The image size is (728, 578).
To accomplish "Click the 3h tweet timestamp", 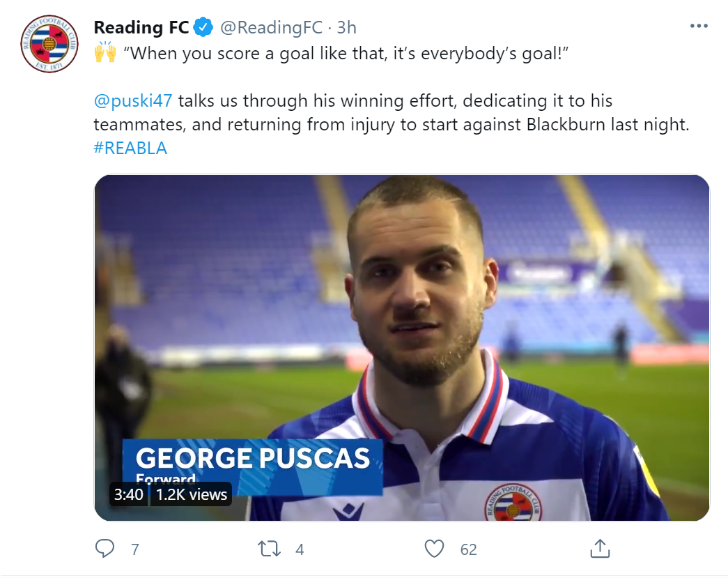I will click(346, 27).
